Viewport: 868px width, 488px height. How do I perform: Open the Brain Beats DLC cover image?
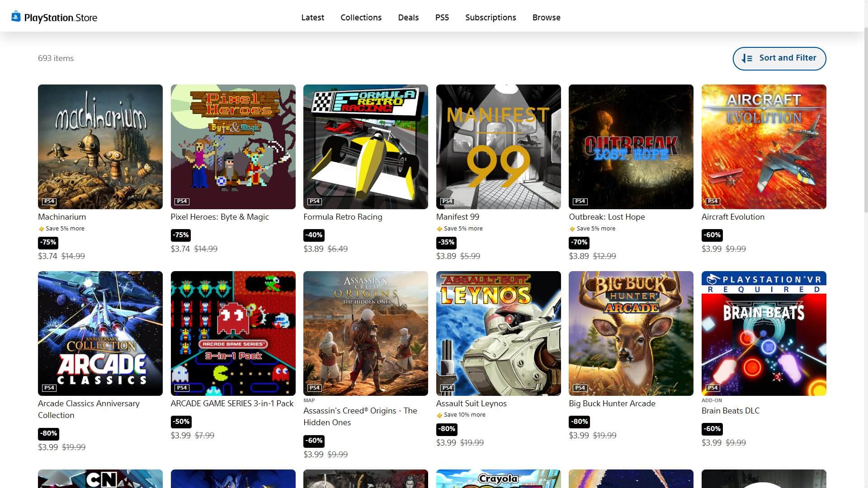[x=764, y=333]
